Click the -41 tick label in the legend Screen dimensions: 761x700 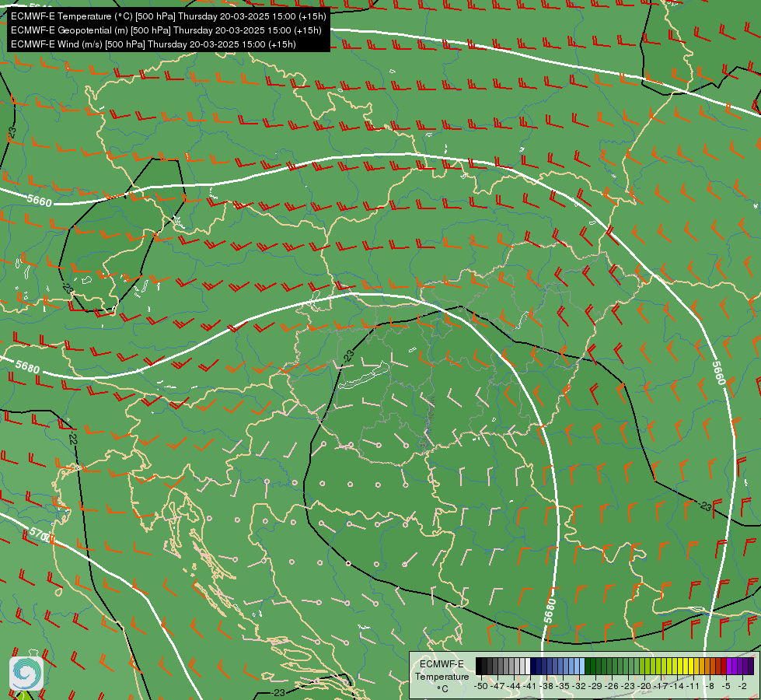click(530, 686)
